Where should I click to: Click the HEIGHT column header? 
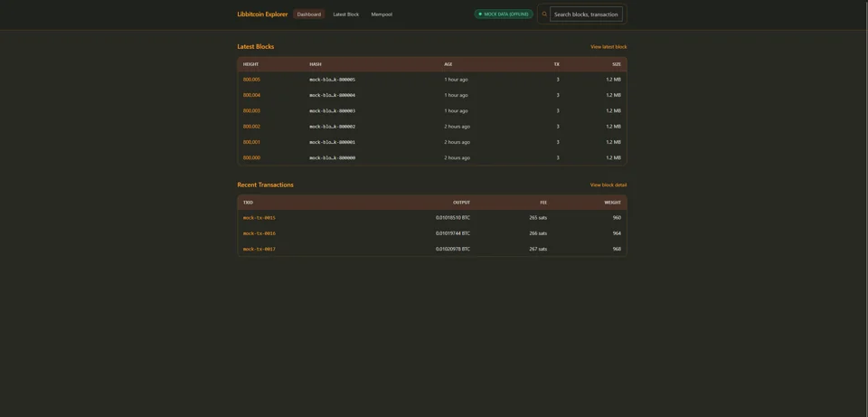coord(250,64)
